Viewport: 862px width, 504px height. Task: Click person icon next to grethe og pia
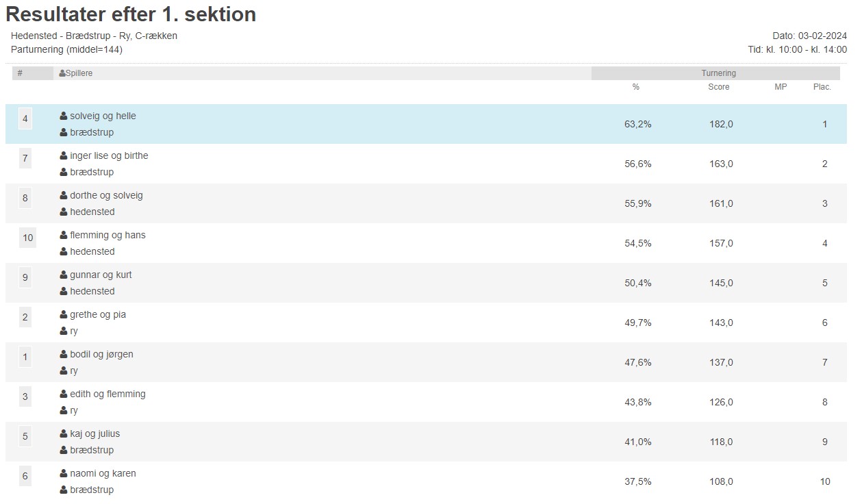pyautogui.click(x=64, y=315)
